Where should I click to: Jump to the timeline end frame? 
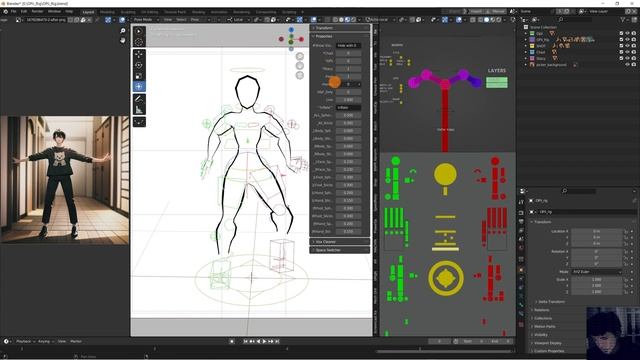[277, 341]
